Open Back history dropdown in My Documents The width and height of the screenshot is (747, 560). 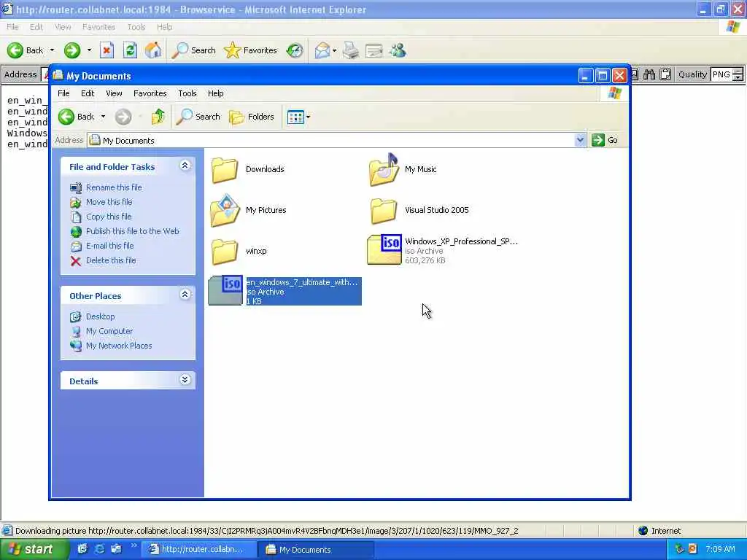click(103, 117)
